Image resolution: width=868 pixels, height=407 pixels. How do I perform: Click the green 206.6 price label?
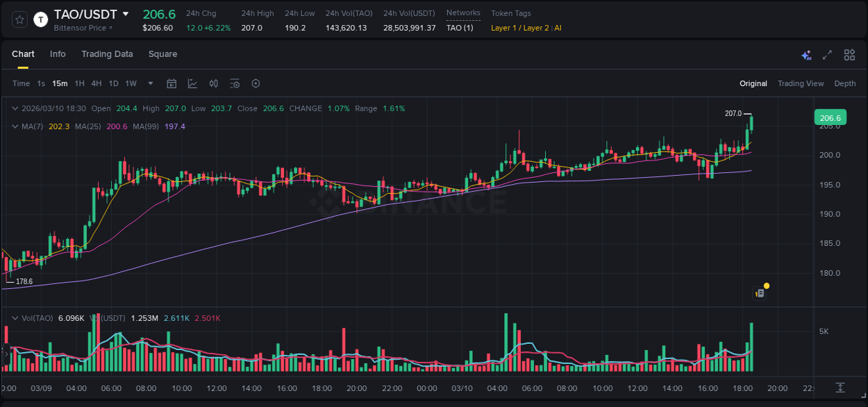point(830,117)
